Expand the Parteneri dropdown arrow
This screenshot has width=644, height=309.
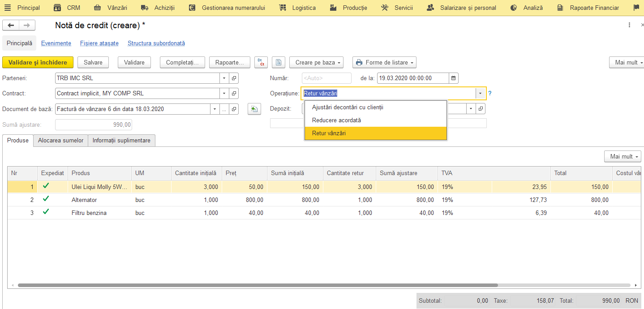(x=224, y=78)
